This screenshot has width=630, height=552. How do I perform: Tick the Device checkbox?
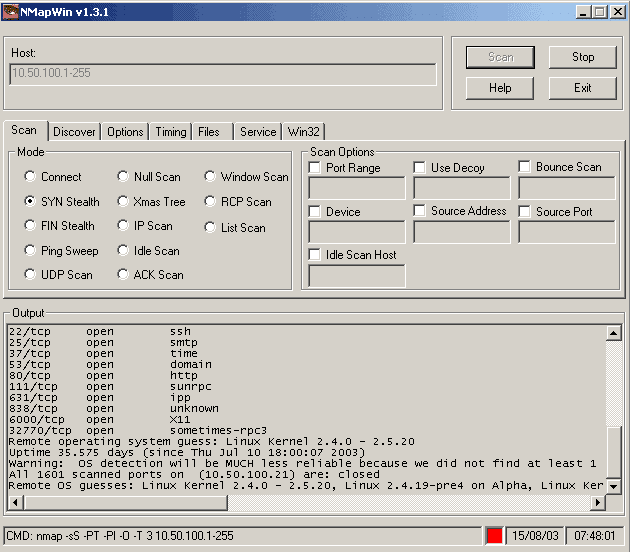(315, 211)
